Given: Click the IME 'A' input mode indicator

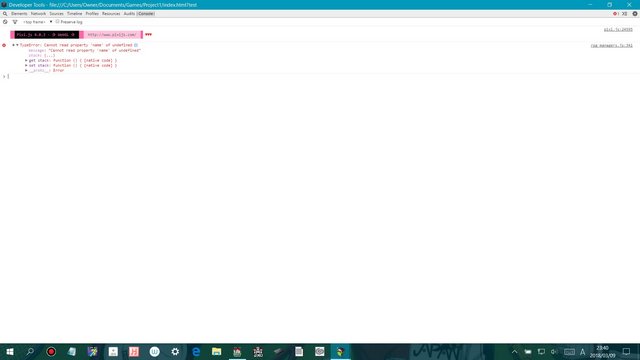Looking at the screenshot, I should tap(582, 351).
